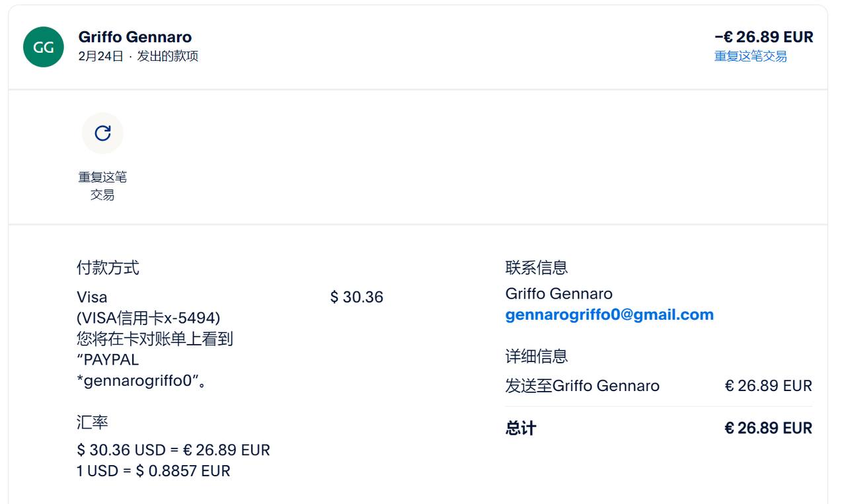Open the gennarogriffo0@gmail.com email link

click(609, 314)
